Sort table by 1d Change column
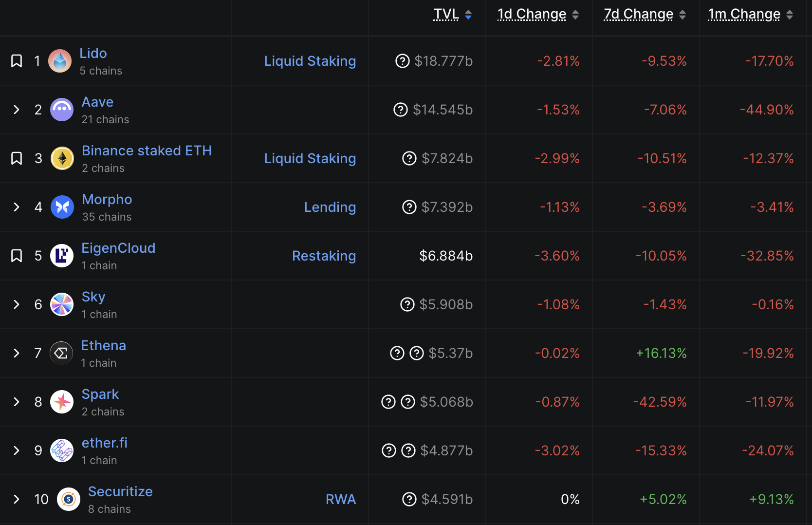Screen dimensions: 812x525 pos(538,15)
